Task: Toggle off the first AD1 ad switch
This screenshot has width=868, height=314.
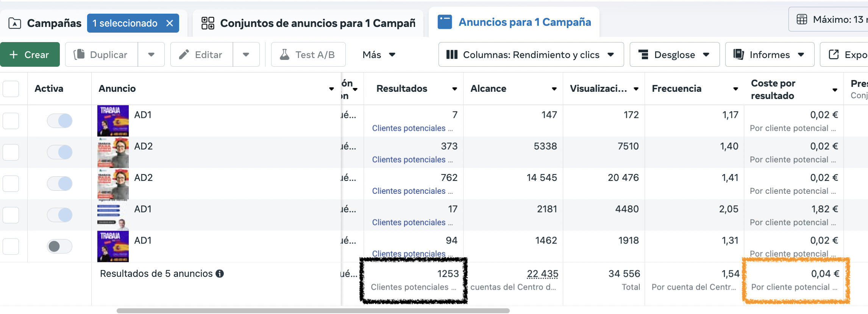Action: 59,121
